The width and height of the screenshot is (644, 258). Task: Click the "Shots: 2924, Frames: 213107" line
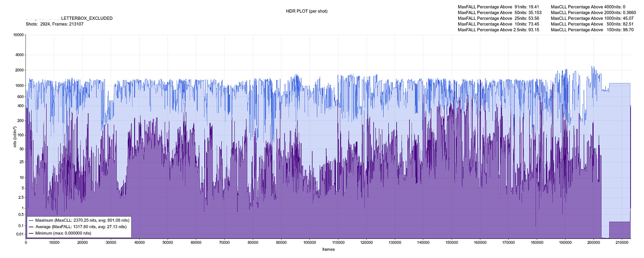point(55,24)
